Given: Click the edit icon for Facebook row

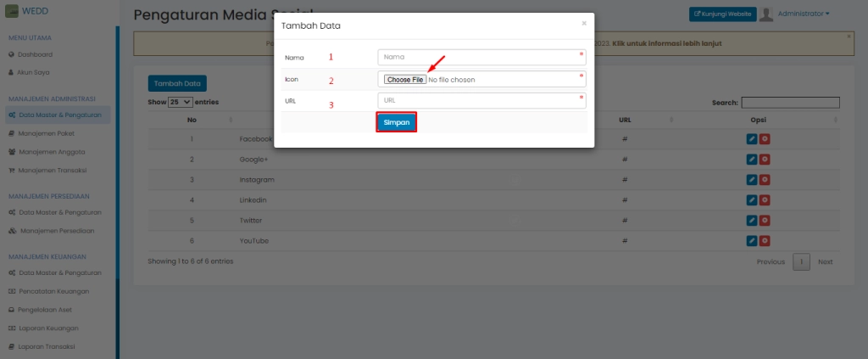Looking at the screenshot, I should [x=751, y=139].
